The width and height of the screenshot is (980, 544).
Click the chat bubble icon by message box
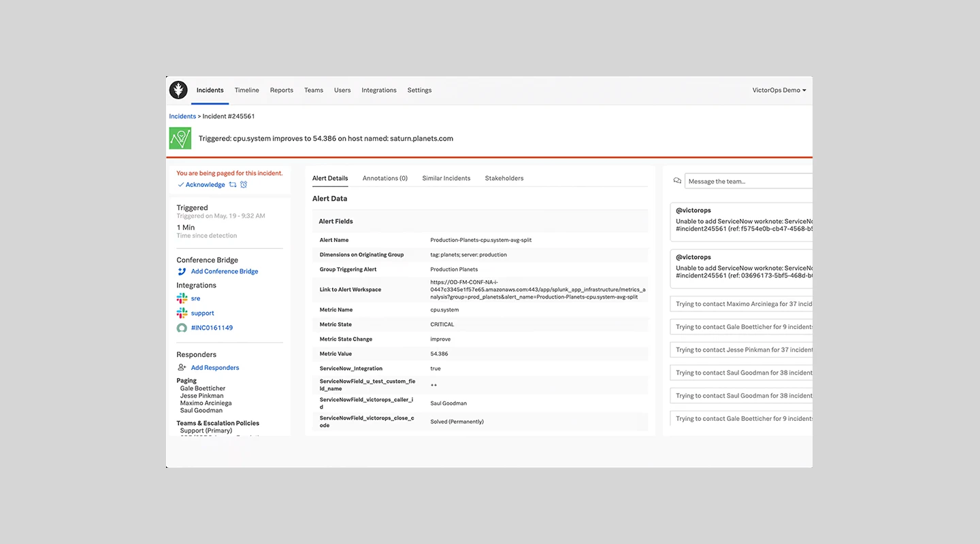pyautogui.click(x=677, y=182)
